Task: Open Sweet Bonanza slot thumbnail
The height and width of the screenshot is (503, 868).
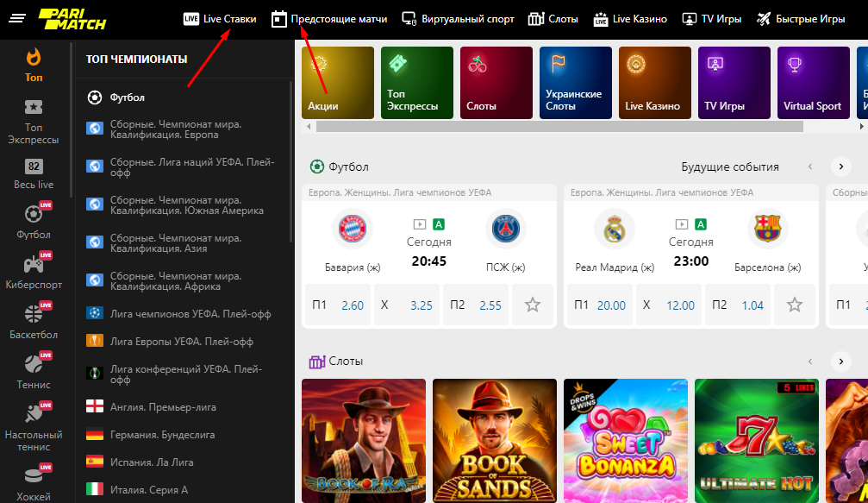Action: pyautogui.click(x=626, y=441)
